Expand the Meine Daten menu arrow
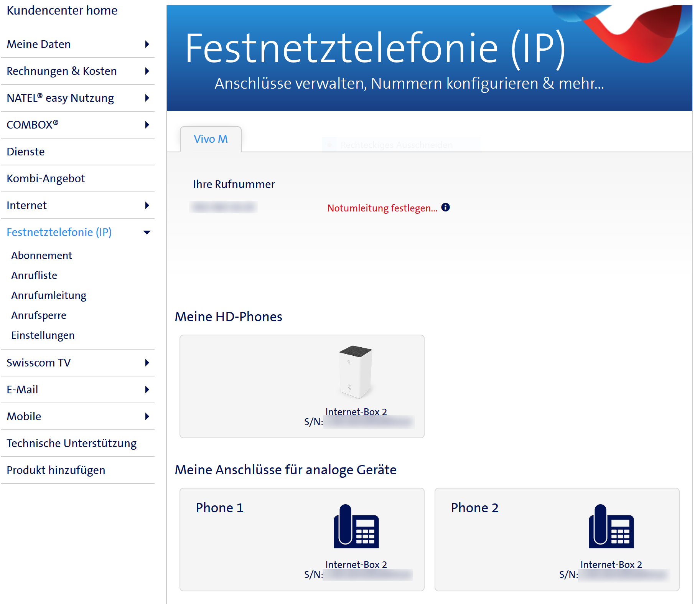Screen dimensions: 700x604 click(147, 44)
